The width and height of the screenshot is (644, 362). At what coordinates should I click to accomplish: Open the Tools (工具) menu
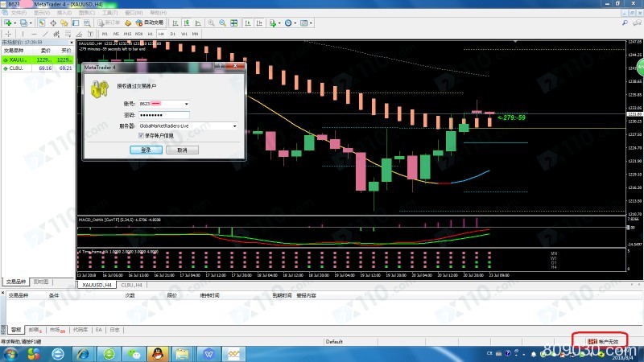[x=109, y=13]
